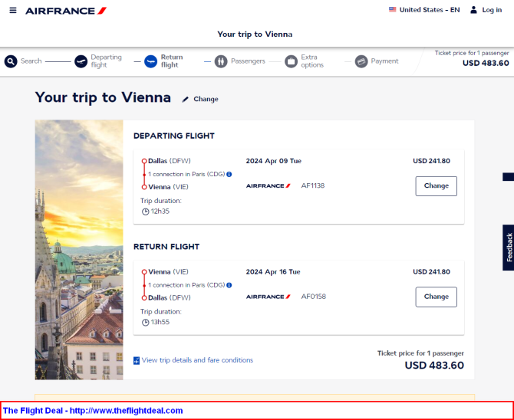Click flight number AF0158

(x=313, y=297)
